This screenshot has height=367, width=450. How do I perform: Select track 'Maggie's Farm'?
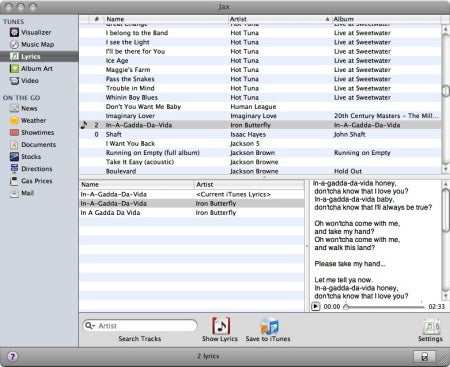click(260, 70)
